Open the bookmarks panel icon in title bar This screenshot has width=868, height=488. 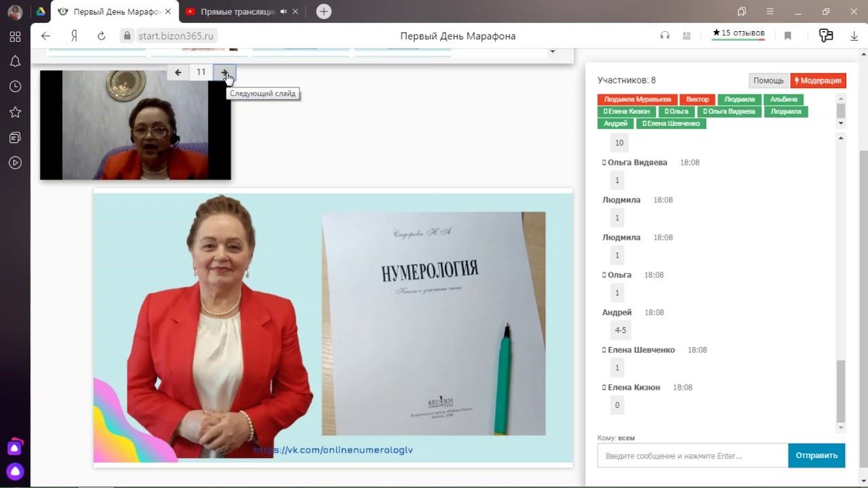(x=742, y=12)
